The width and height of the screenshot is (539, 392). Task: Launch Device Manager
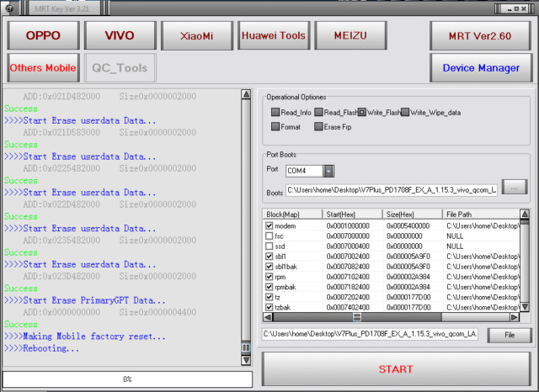(481, 67)
